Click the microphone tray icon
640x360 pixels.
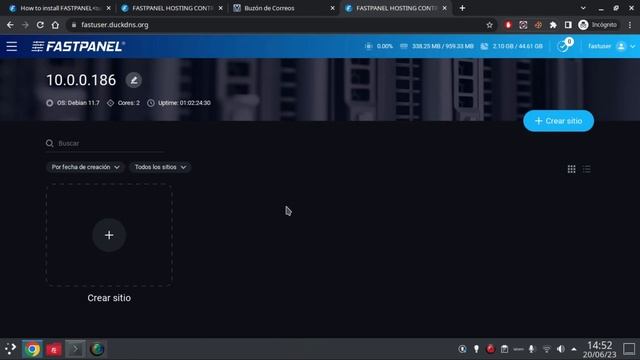pos(531,349)
